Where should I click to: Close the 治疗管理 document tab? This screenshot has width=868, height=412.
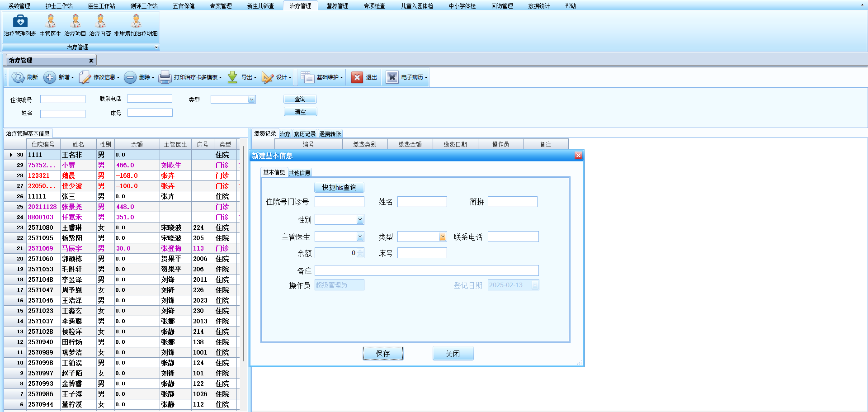(91, 60)
